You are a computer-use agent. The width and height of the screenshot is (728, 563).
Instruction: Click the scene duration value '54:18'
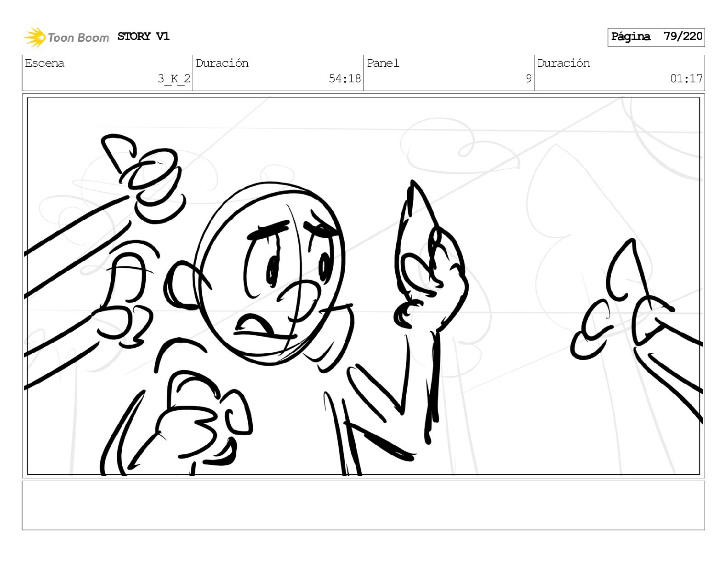345,79
